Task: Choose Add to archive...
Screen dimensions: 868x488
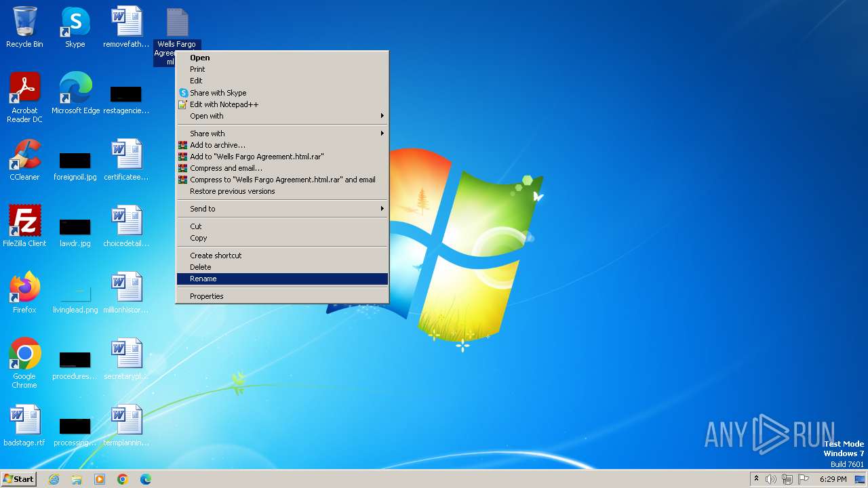Action: (x=282, y=145)
